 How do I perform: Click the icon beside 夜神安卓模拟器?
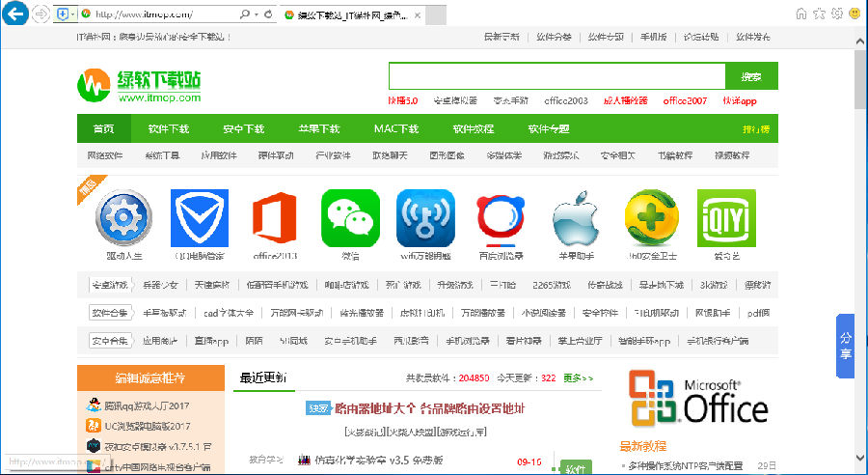click(x=94, y=446)
